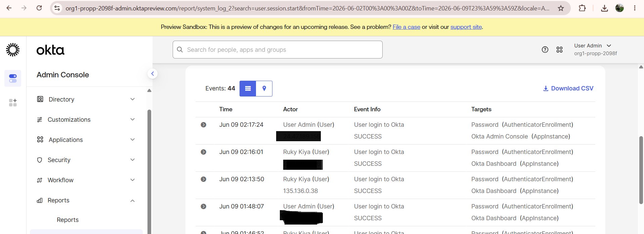Expand the Jun 09 01:48:07 event row

[x=203, y=206]
